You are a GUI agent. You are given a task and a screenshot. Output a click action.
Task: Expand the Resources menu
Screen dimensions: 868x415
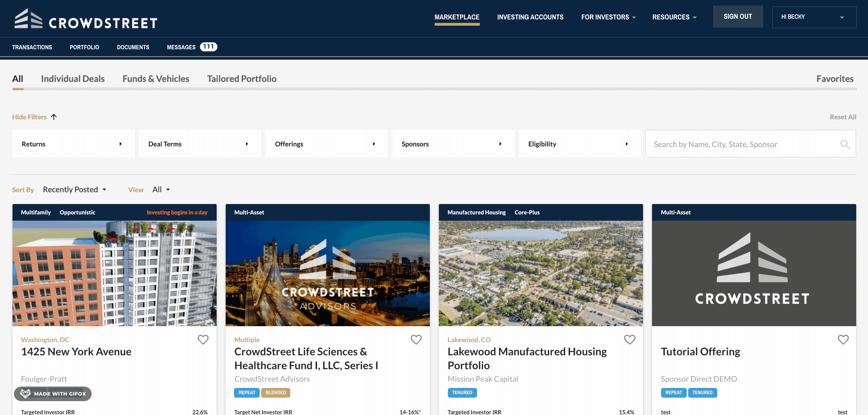pos(674,17)
